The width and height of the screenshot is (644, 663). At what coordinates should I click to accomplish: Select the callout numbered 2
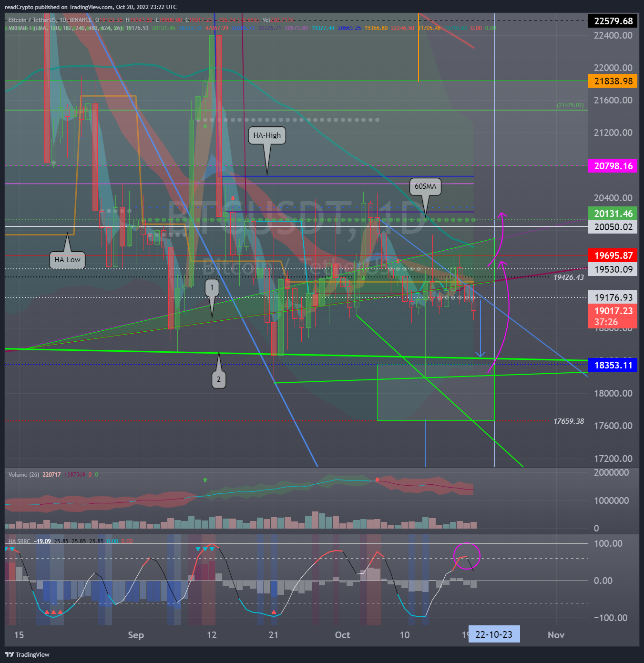(219, 379)
